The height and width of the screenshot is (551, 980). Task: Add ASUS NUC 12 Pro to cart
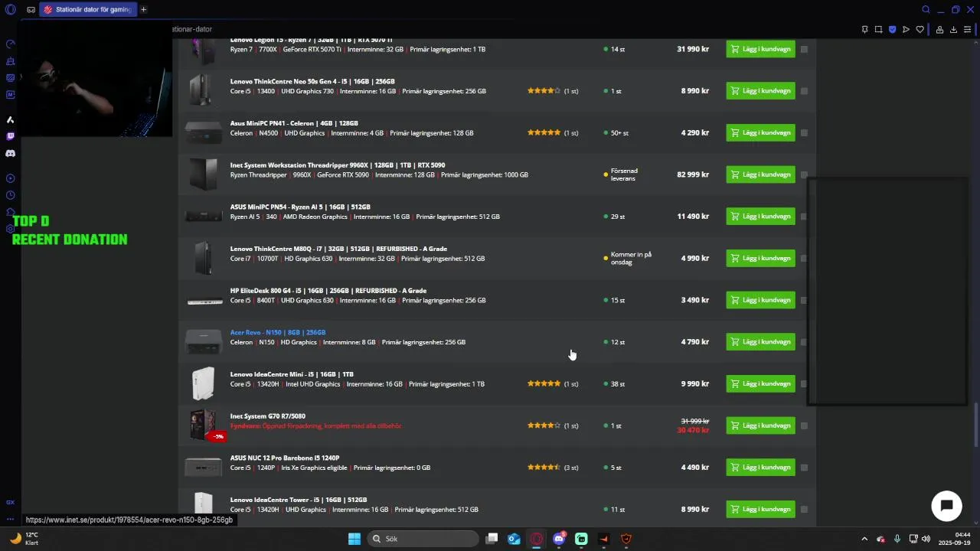(760, 468)
